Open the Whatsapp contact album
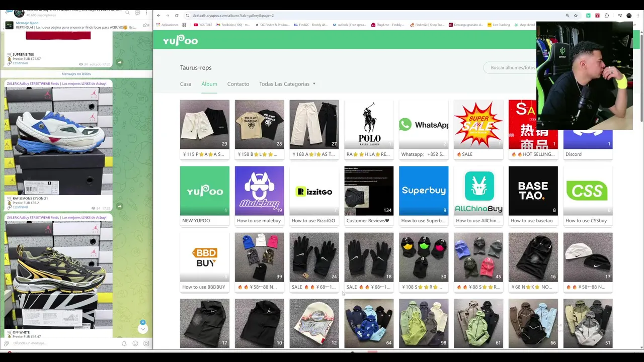This screenshot has width=644, height=362. (424, 129)
